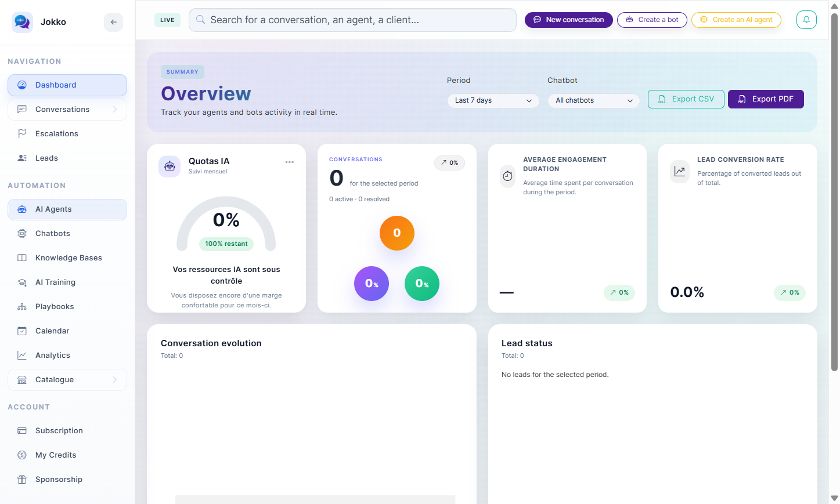Viewport: 840px width, 504px height.
Task: Click the Create a bot button
Action: pos(652,20)
